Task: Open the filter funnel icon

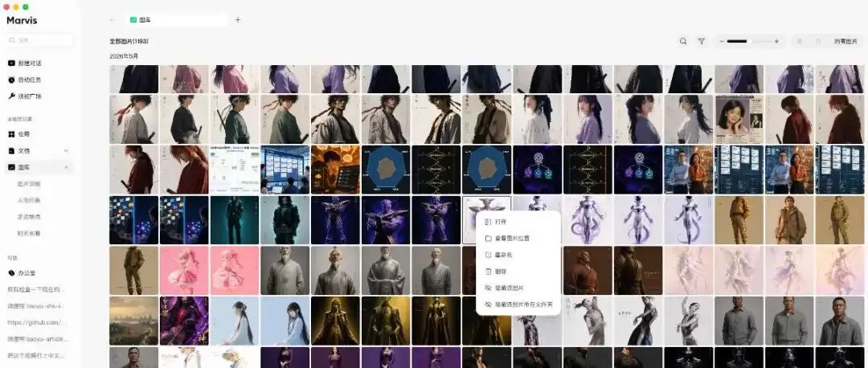Action: 702,41
